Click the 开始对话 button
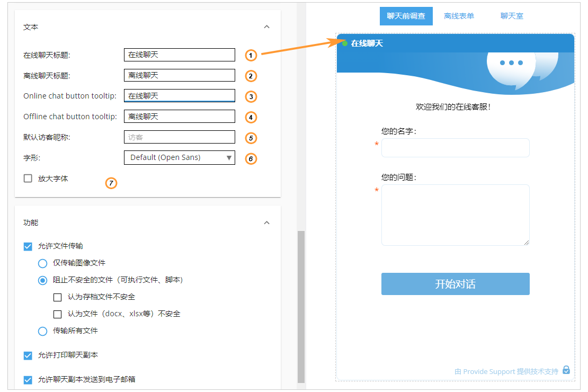 click(455, 284)
